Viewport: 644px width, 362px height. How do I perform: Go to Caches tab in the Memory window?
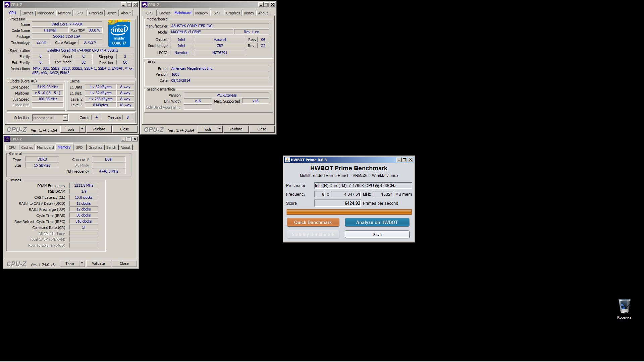(x=27, y=147)
